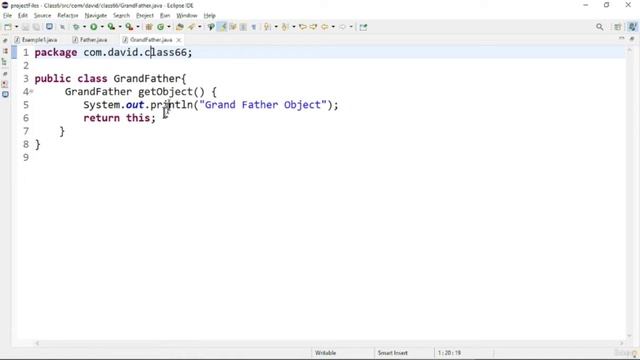
Task: Click the 1:20:19 cursor position status
Action: click(x=449, y=353)
